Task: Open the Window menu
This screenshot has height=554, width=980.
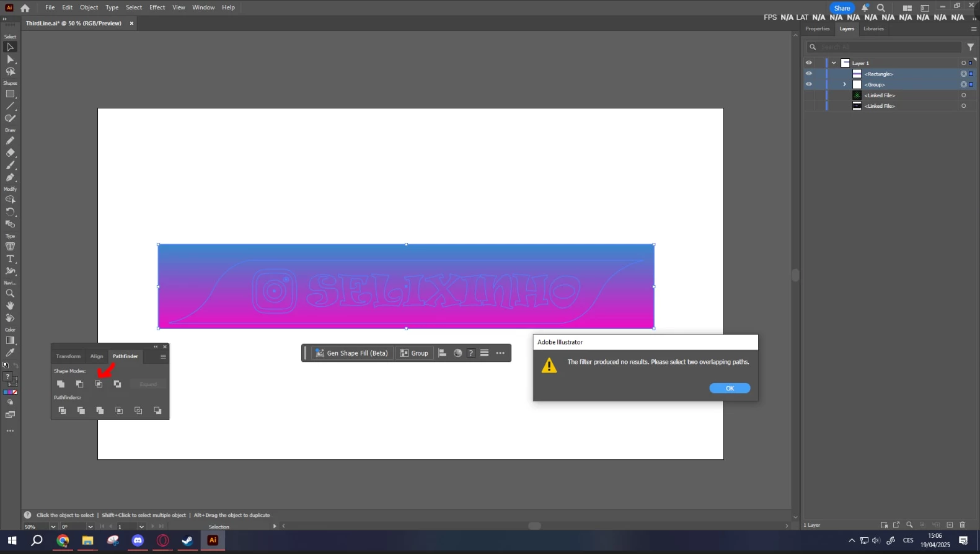Action: pyautogui.click(x=203, y=7)
